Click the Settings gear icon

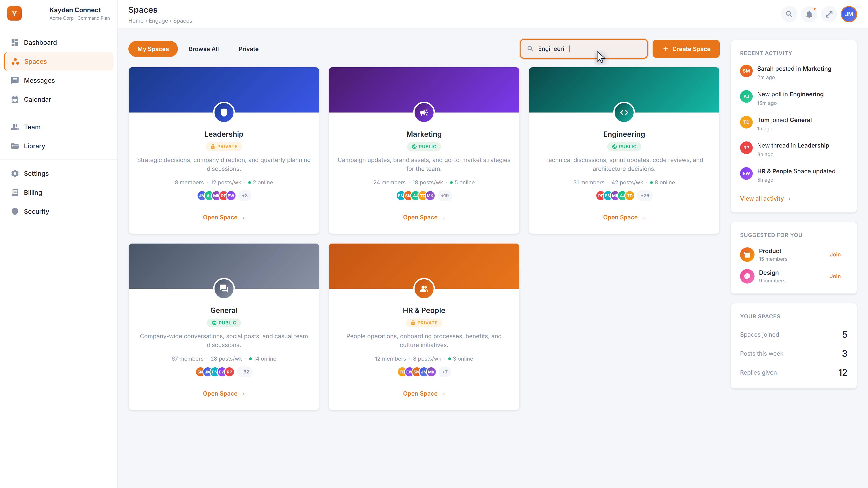click(15, 174)
